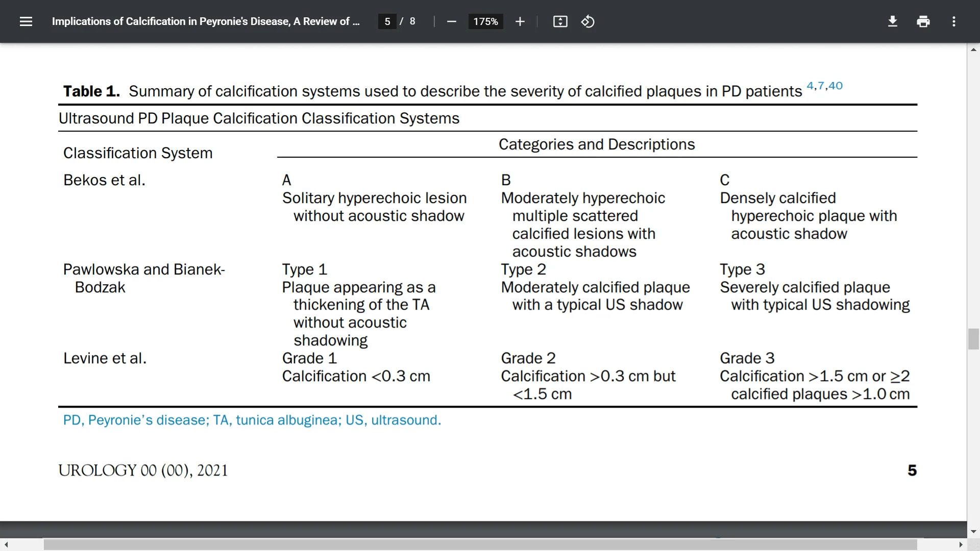Click the vertical scrollbar thumb
This screenshot has height=551, width=980.
[x=973, y=339]
